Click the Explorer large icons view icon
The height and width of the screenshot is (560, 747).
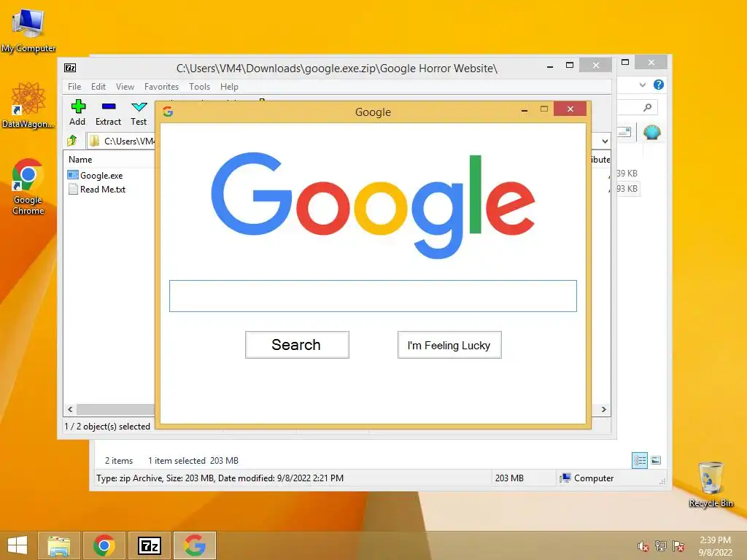656,460
